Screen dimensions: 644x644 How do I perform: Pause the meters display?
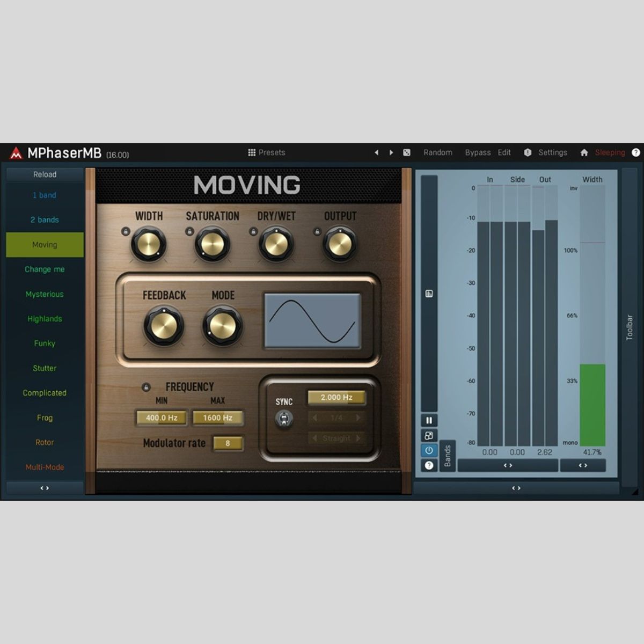(x=429, y=420)
